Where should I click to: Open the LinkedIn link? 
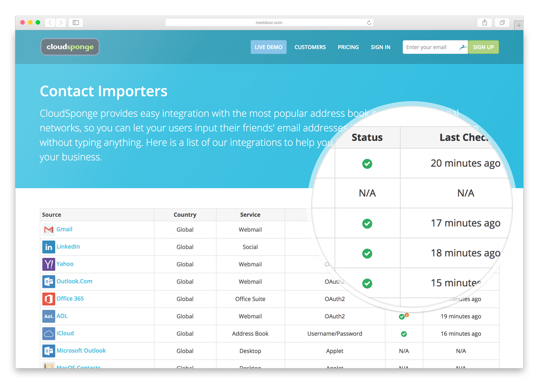[68, 247]
